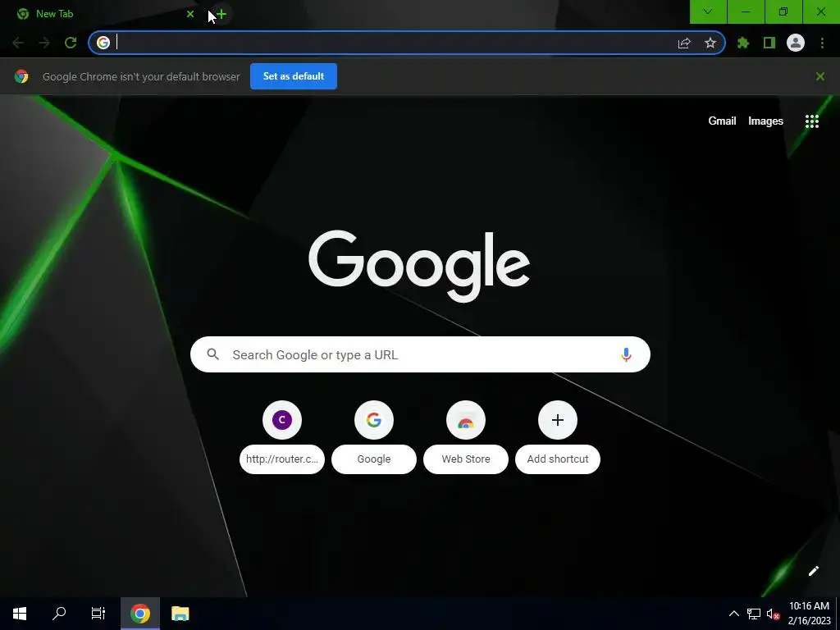
Task: Open the clock showing 10:16 AM
Action: (x=809, y=614)
